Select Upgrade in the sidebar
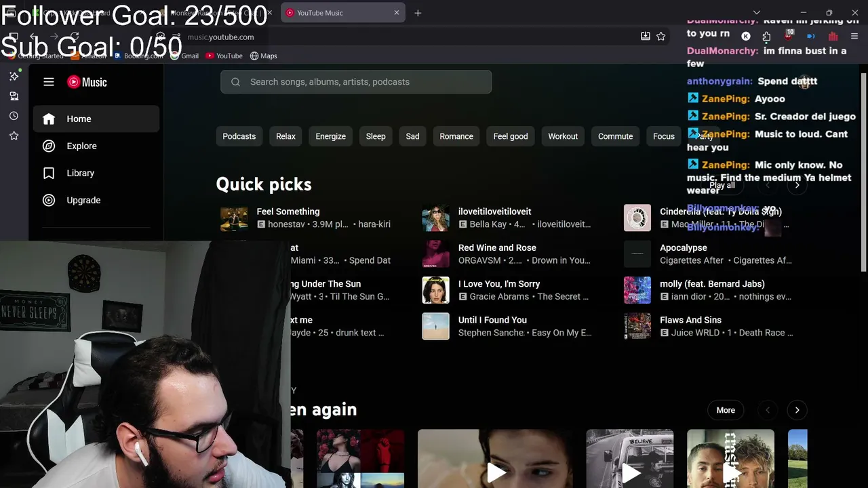The width and height of the screenshot is (868, 488). click(x=96, y=200)
